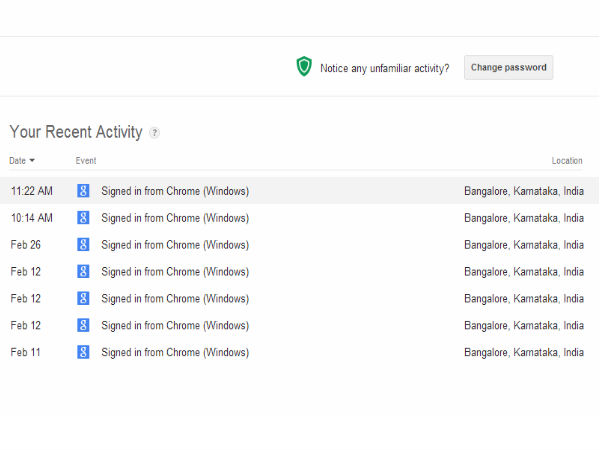
Task: Click the Feb 11 sign-in event text
Action: 175,352
